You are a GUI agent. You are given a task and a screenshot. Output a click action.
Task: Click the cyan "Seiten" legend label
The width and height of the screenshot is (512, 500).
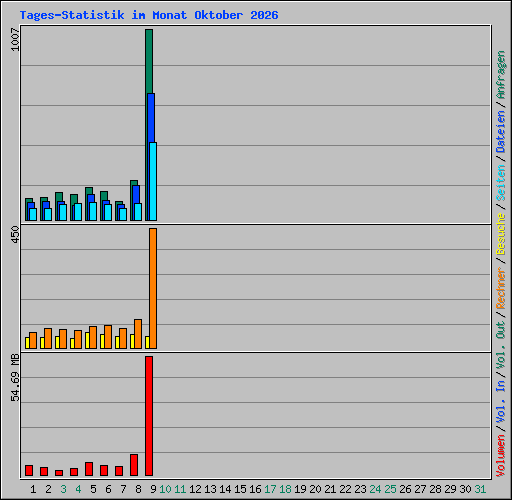pos(500,182)
